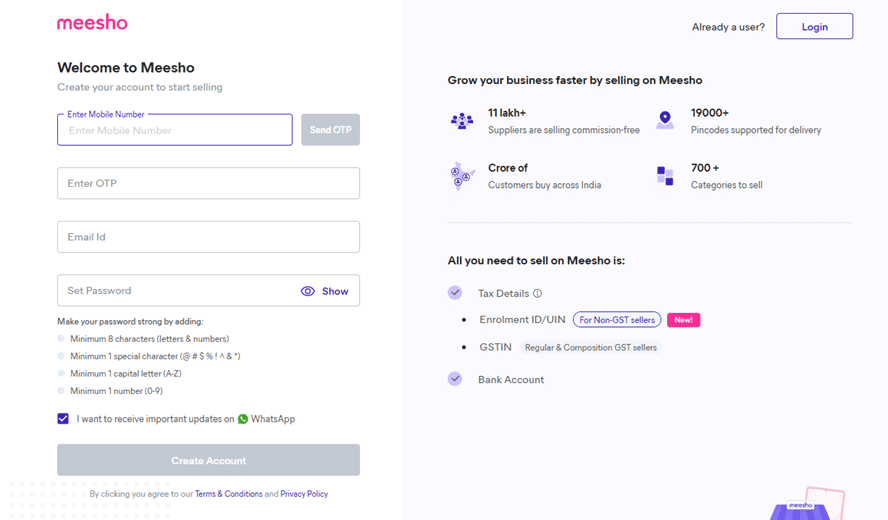Image resolution: width=888 pixels, height=520 pixels.
Task: Click the 'Enrolment ID/UIN' text
Action: click(522, 319)
